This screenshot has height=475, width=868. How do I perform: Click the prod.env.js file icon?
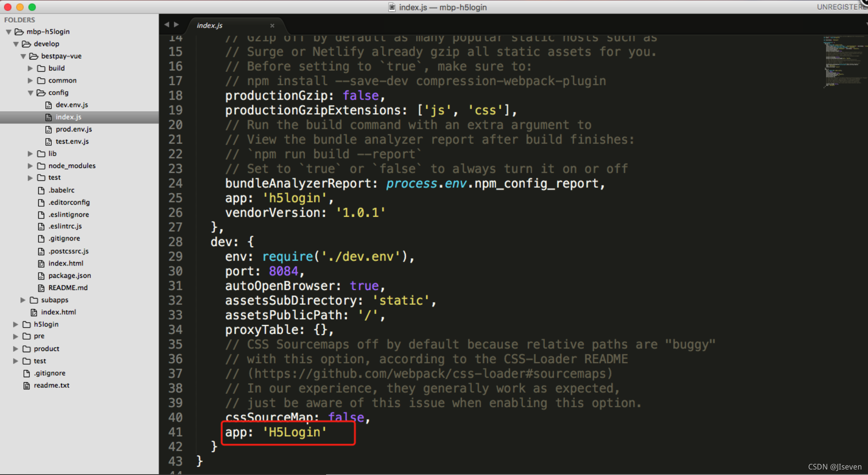point(48,130)
